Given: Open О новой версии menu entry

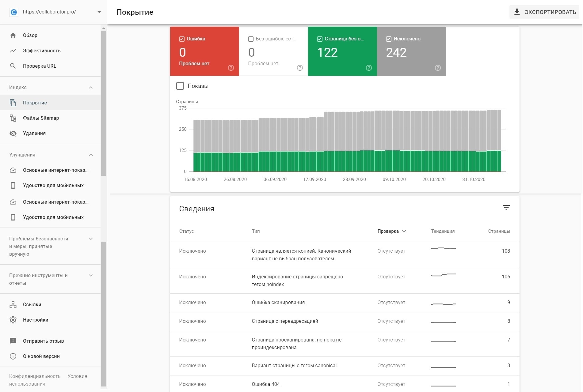Looking at the screenshot, I should (x=13, y=356).
